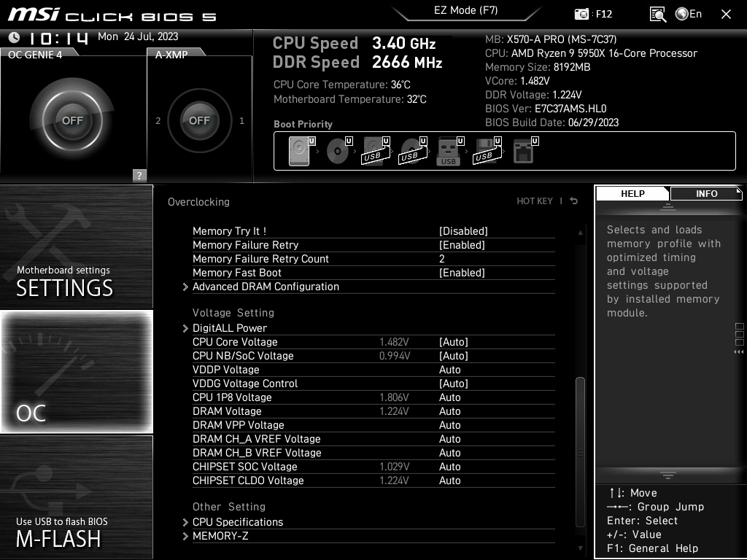Expand Advanced DRAM Configuration

click(266, 286)
